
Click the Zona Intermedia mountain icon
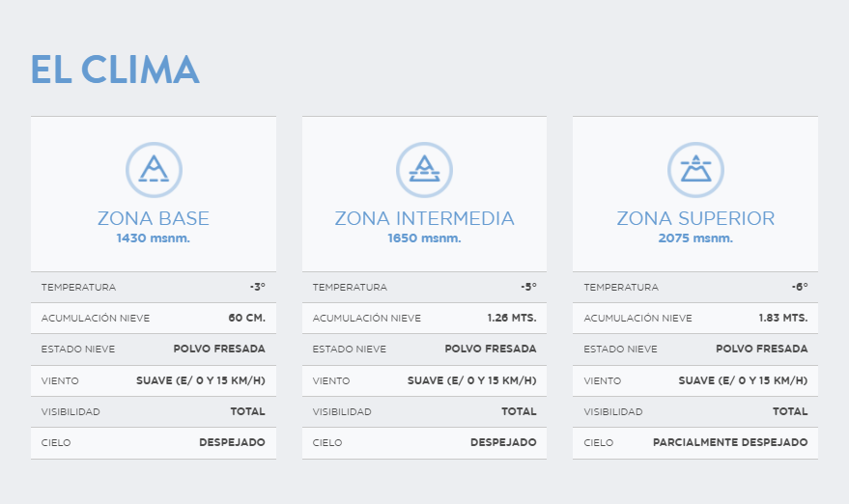tap(424, 170)
